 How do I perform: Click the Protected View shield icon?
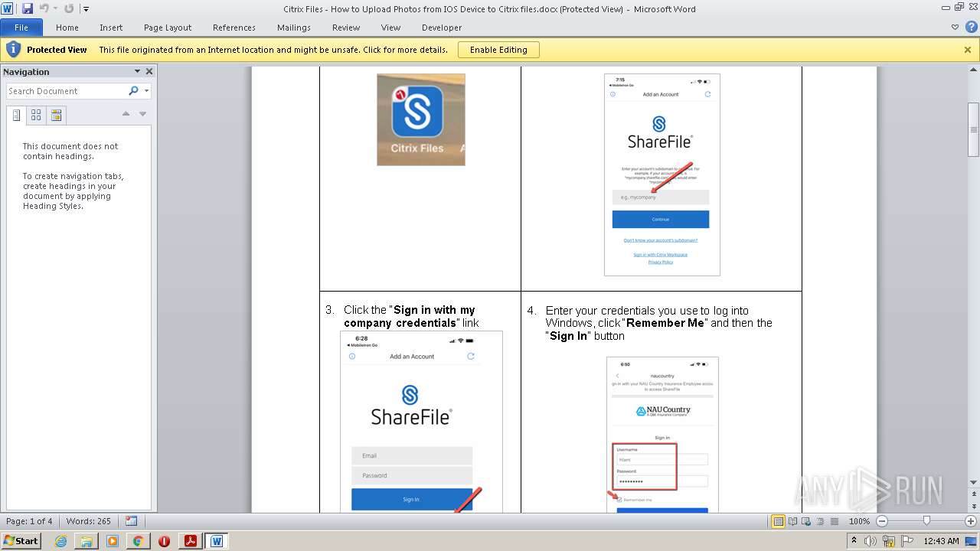[x=13, y=49]
